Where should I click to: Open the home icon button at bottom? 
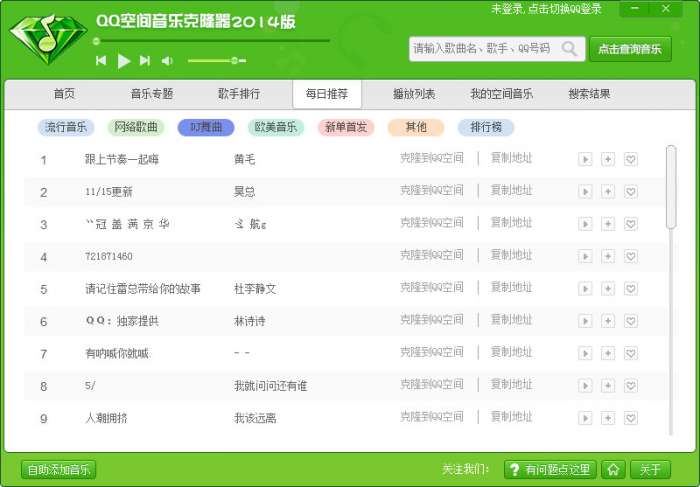(613, 470)
